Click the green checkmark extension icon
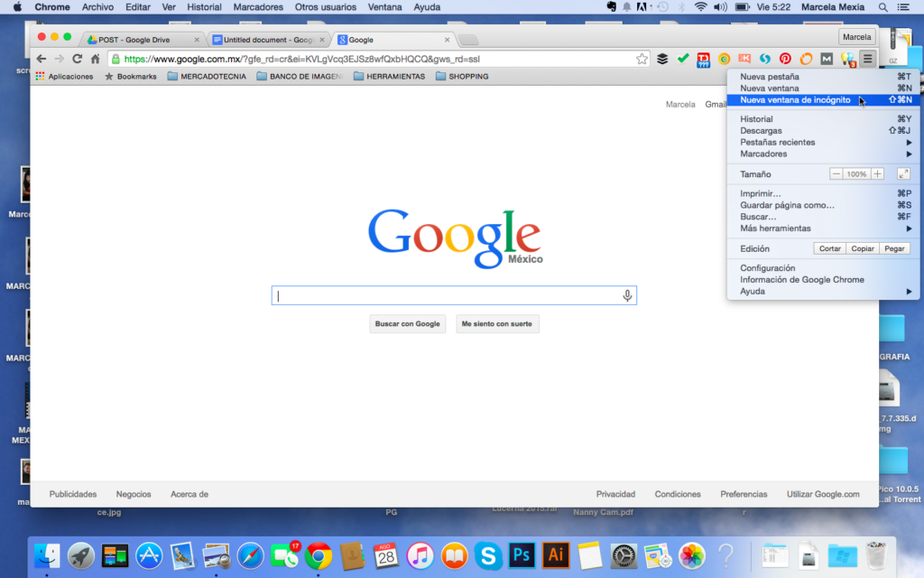 683,59
